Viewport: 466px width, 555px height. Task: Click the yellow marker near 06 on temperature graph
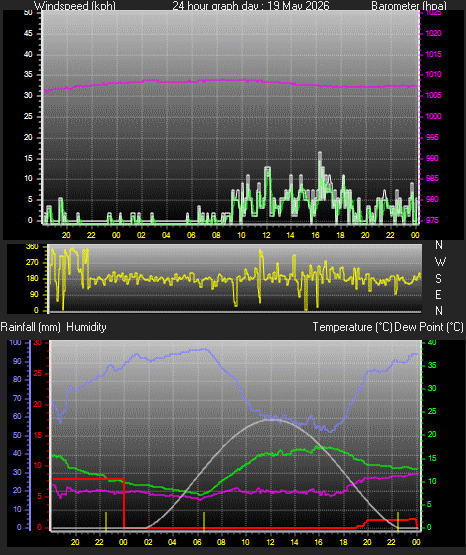(x=204, y=522)
